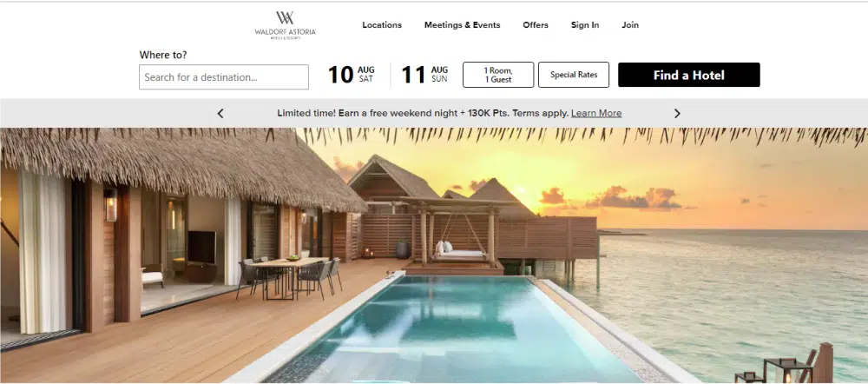Open the Offers page
Viewport: 868px width, 384px height.
pyautogui.click(x=536, y=25)
